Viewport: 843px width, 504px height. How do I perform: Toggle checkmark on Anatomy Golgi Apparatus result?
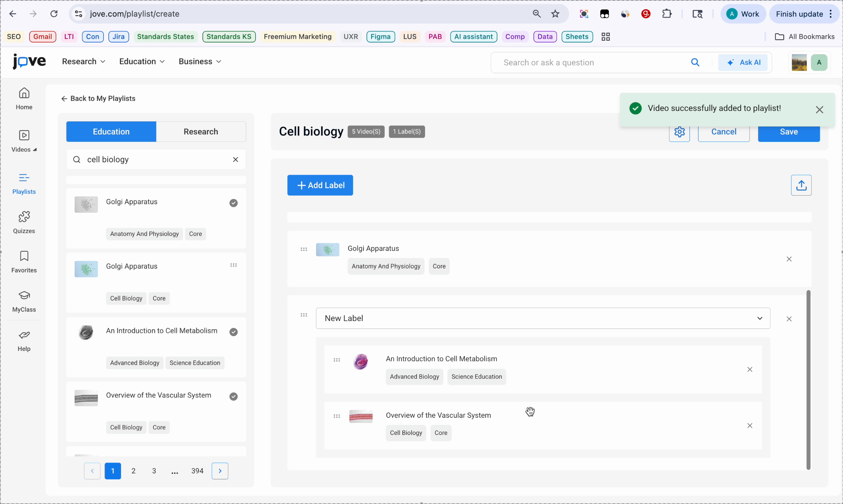233,203
